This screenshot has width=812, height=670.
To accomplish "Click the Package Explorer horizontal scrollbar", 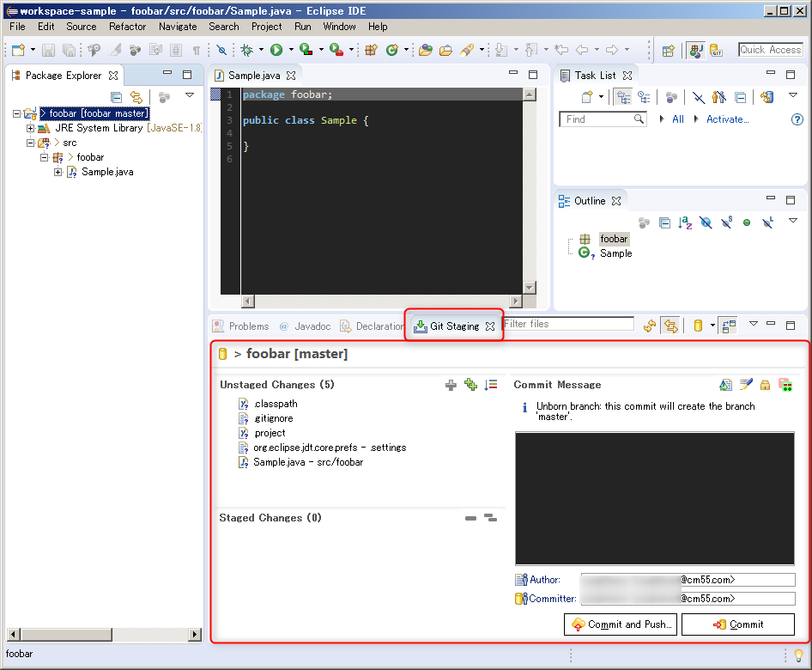I will coord(104,634).
